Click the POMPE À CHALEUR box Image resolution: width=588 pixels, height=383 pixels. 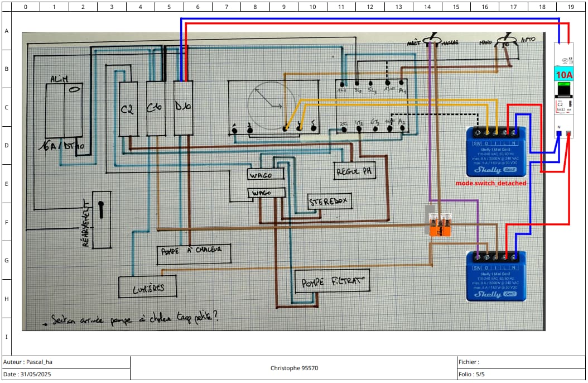(x=194, y=255)
